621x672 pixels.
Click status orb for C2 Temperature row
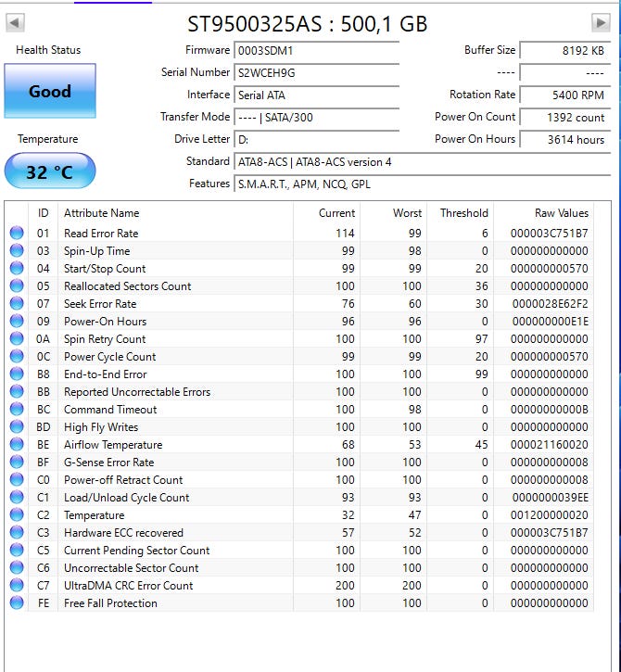coord(17,514)
